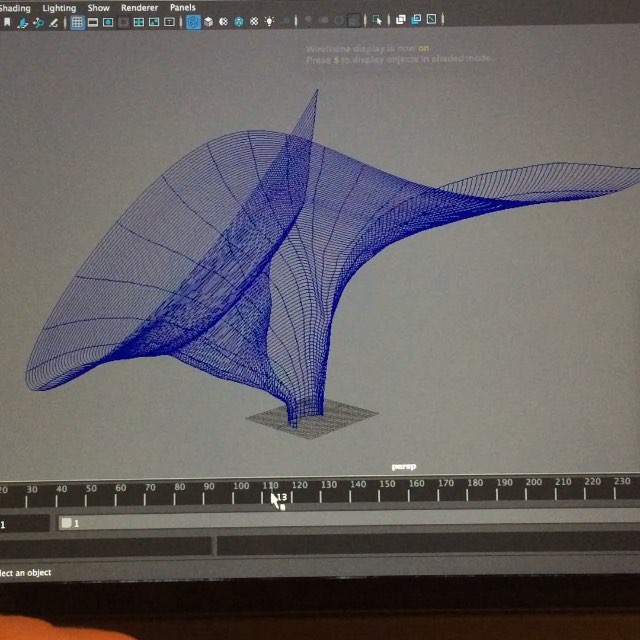Toggle the resolution gate icon
Viewport: 640px width, 640px height.
[108, 22]
